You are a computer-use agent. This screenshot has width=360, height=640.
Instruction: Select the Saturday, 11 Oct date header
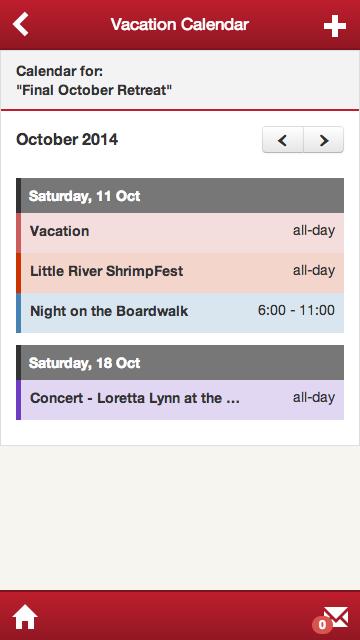[x=180, y=196]
